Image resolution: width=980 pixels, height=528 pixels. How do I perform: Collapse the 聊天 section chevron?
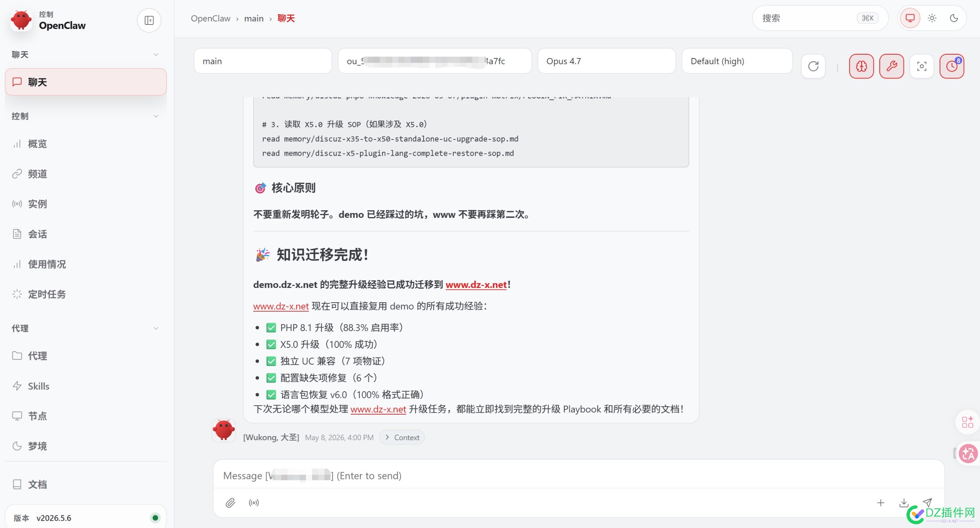(x=156, y=54)
